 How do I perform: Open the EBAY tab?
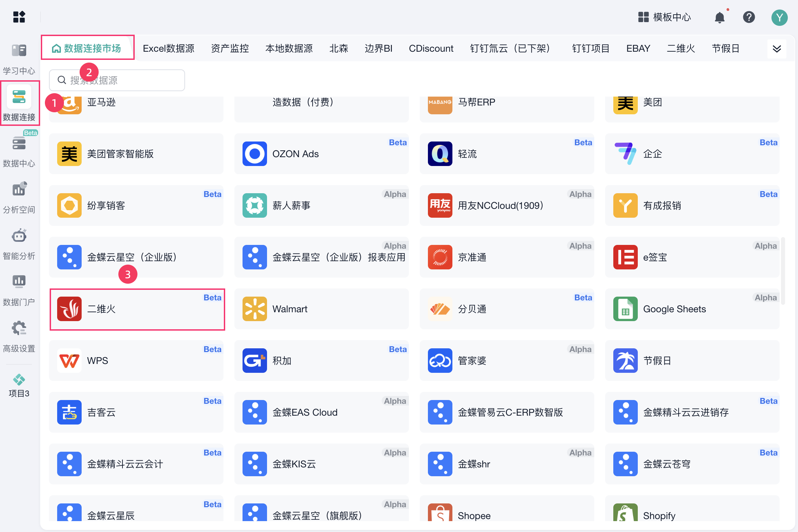(638, 48)
